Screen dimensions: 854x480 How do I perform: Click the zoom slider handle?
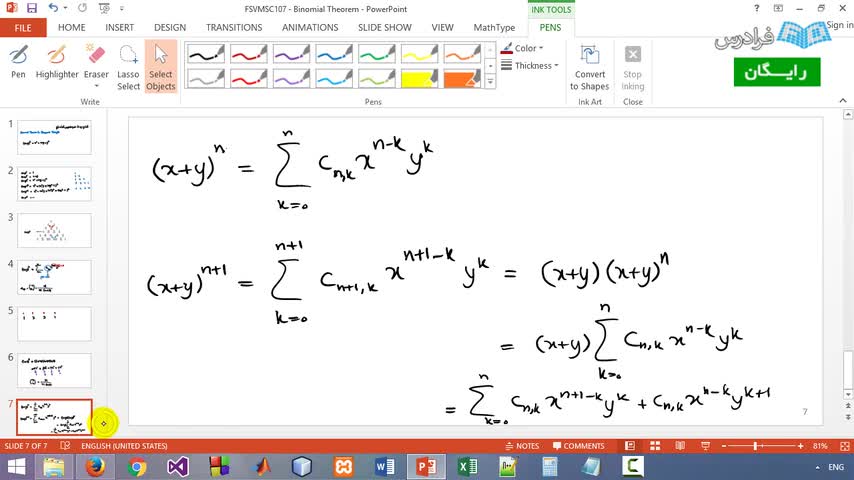tap(755, 446)
